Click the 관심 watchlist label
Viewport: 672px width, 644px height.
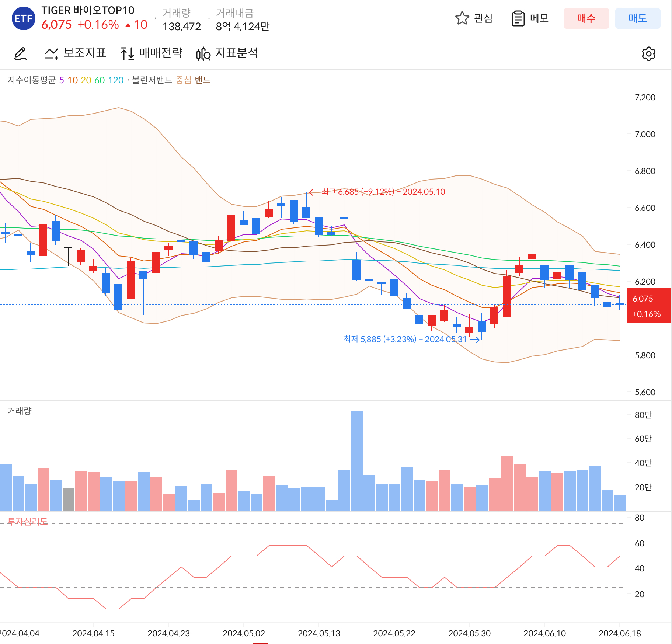(483, 18)
